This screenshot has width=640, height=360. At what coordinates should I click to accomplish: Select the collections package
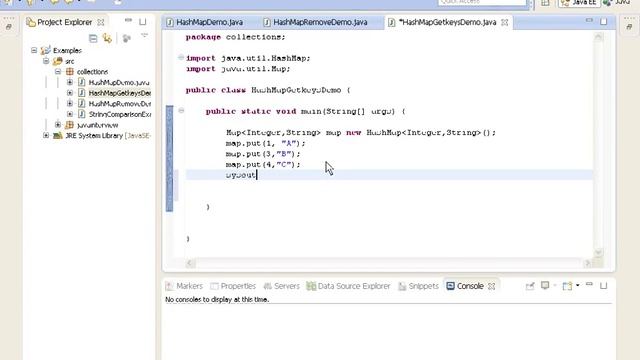92,72
